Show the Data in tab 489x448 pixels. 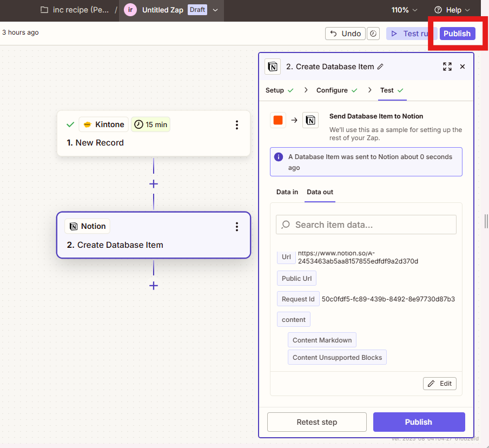pos(287,192)
